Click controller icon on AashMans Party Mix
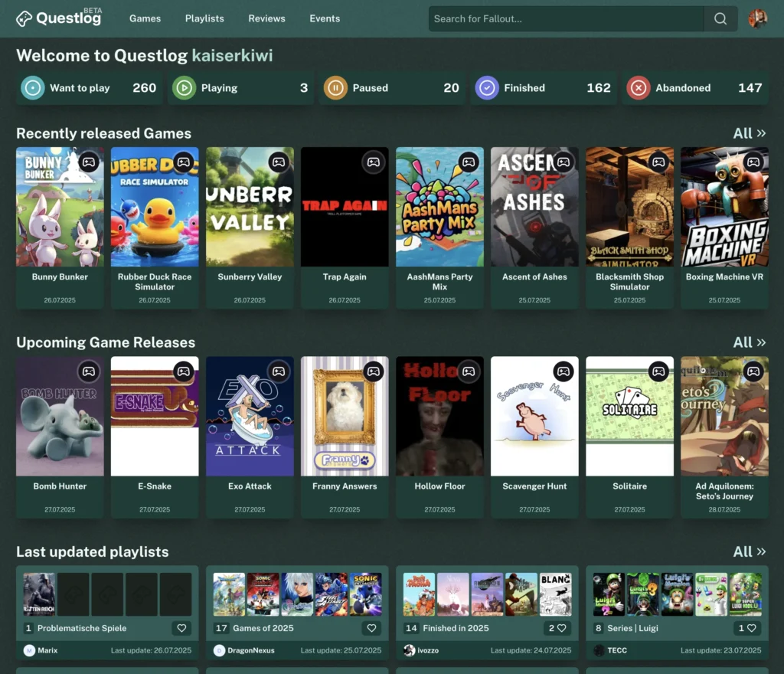The image size is (784, 674). [469, 162]
